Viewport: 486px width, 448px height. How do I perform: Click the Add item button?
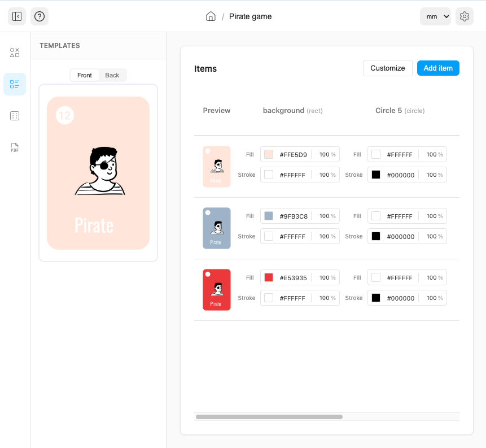point(438,68)
